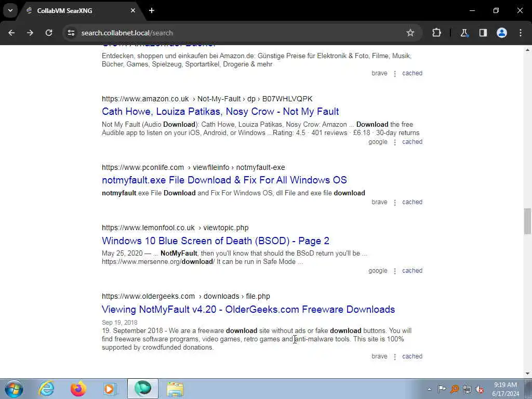The image size is (532, 399).
Task: Click the page vertical scrollbar thumb
Action: (527, 221)
